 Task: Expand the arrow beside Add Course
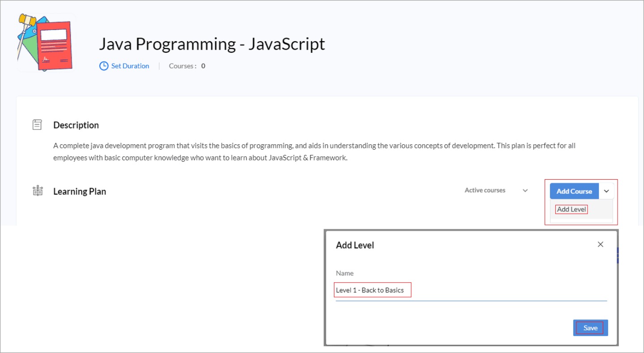coord(606,191)
